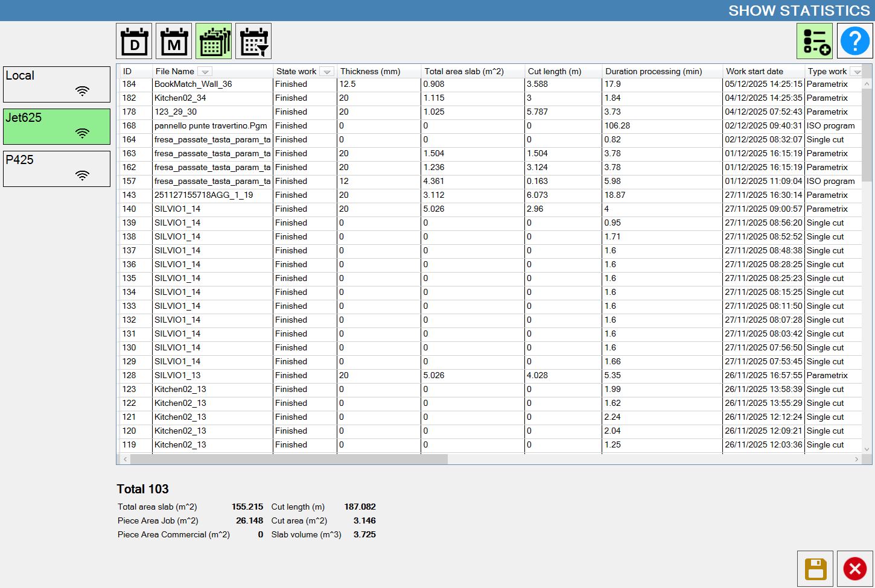This screenshot has width=875, height=588.
Task: Open the calendar date filter icon
Action: coord(253,41)
